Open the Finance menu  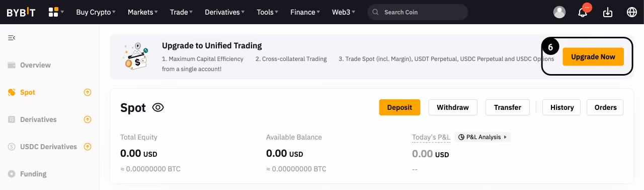point(305,12)
